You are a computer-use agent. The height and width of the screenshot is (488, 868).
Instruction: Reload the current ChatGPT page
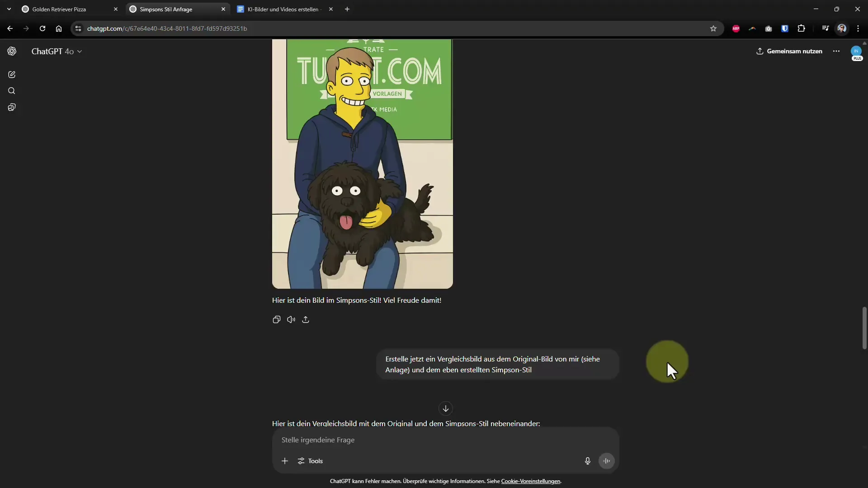coord(42,28)
